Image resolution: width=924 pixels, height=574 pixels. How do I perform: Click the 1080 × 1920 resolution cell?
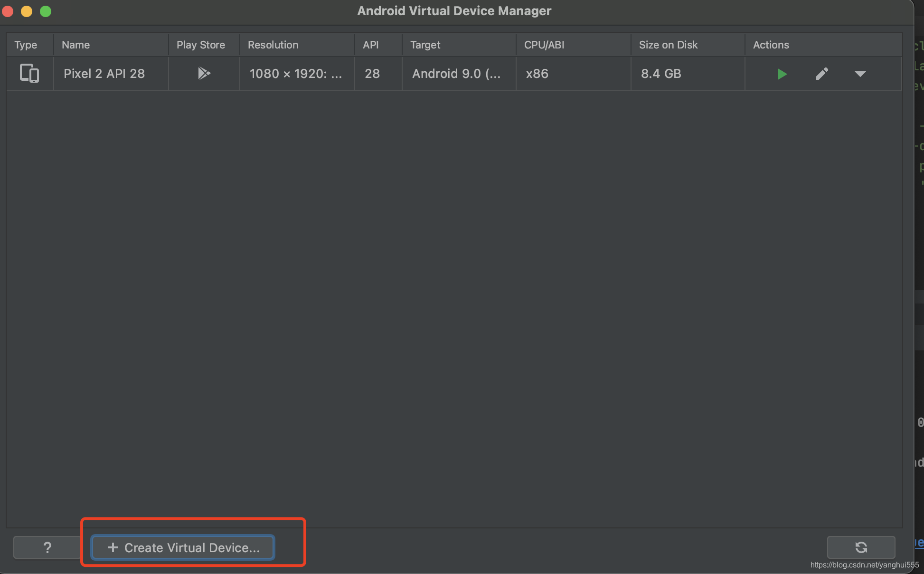[x=295, y=74]
